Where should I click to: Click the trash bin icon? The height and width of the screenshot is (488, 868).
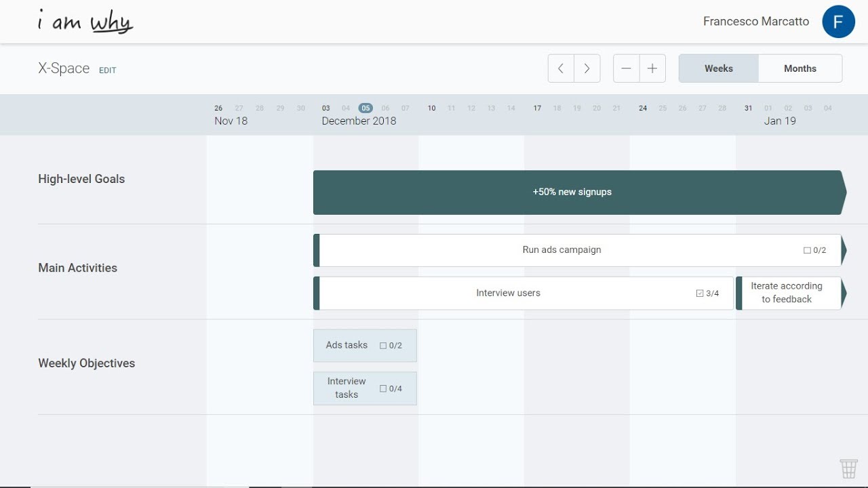(848, 468)
